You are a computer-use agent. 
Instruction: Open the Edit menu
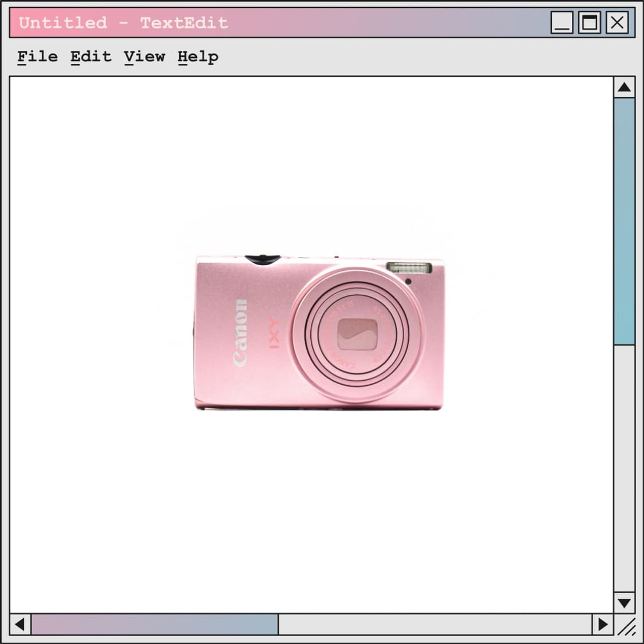(89, 56)
